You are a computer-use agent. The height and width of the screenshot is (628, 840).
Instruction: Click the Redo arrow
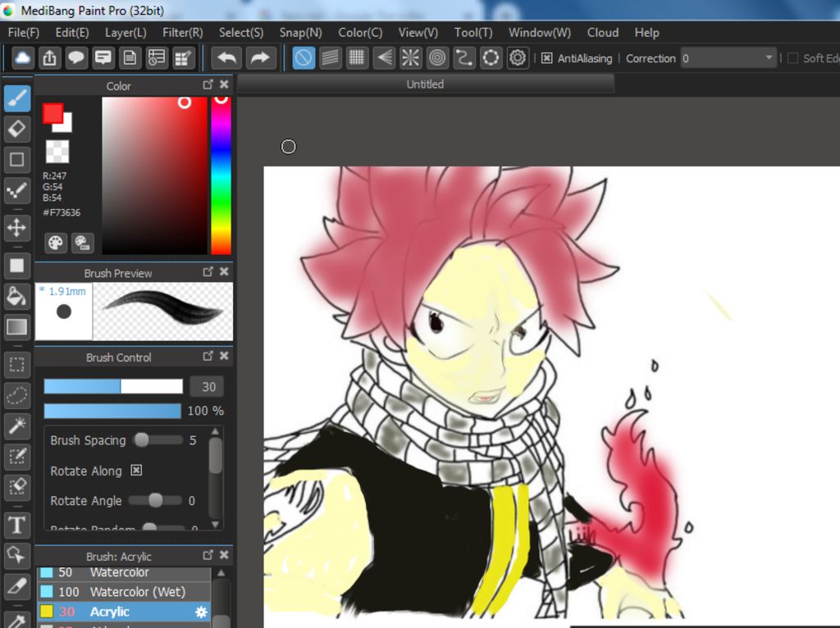(x=260, y=58)
